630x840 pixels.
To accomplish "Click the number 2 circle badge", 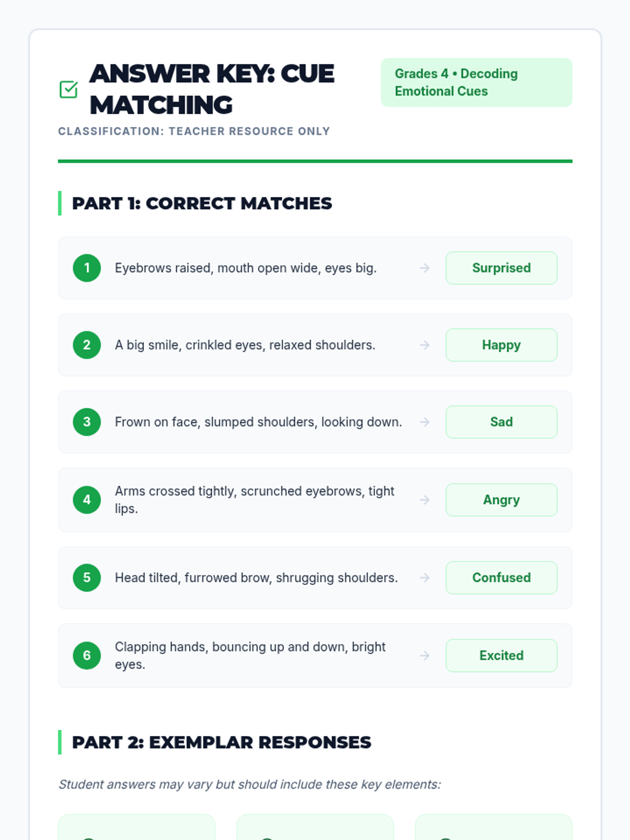I will 87,345.
